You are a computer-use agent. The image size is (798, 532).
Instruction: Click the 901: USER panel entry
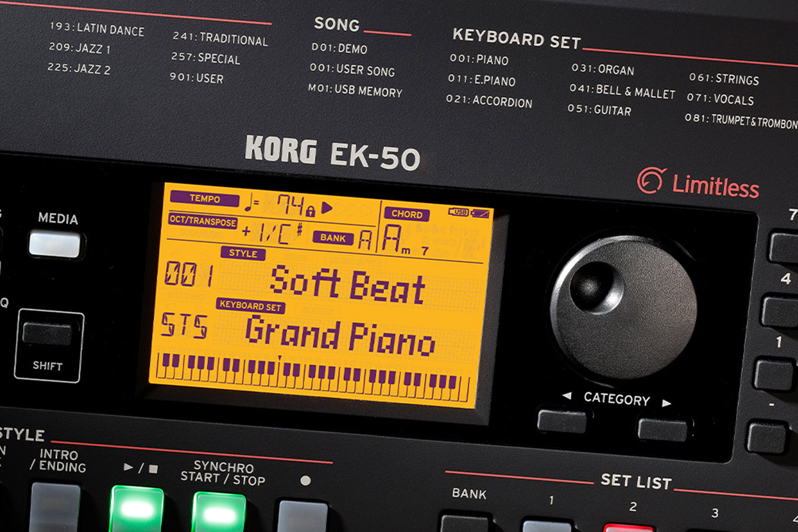pos(196,77)
